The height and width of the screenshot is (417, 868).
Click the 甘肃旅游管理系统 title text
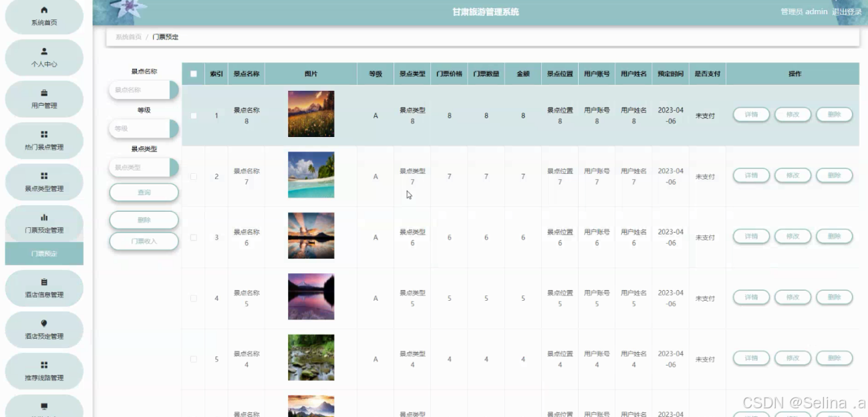[485, 12]
